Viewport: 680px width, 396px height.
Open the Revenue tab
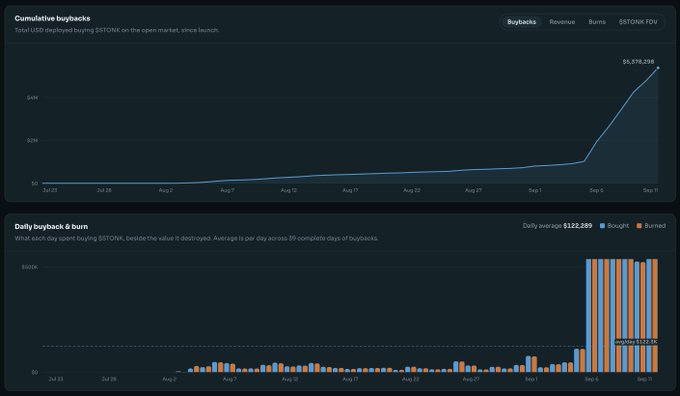(562, 22)
